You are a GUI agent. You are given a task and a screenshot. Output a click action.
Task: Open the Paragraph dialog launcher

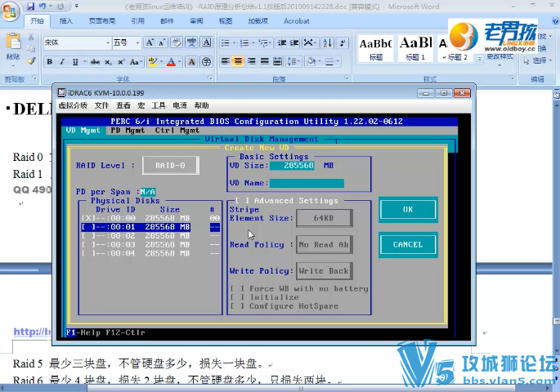(347, 78)
